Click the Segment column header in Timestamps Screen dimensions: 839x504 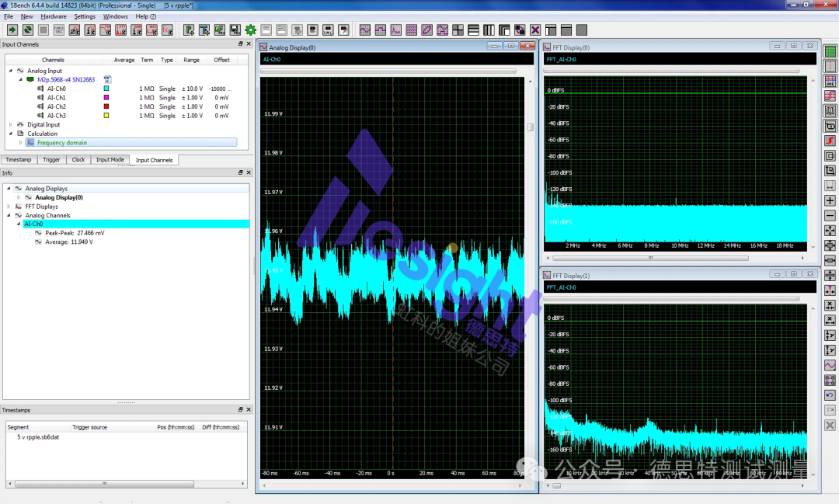tap(18, 427)
